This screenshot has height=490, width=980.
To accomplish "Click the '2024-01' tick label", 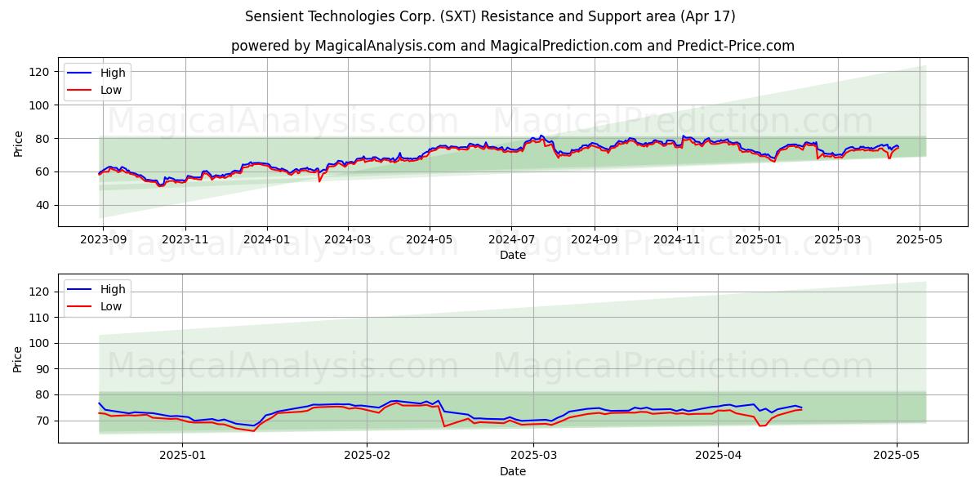I will pos(267,239).
